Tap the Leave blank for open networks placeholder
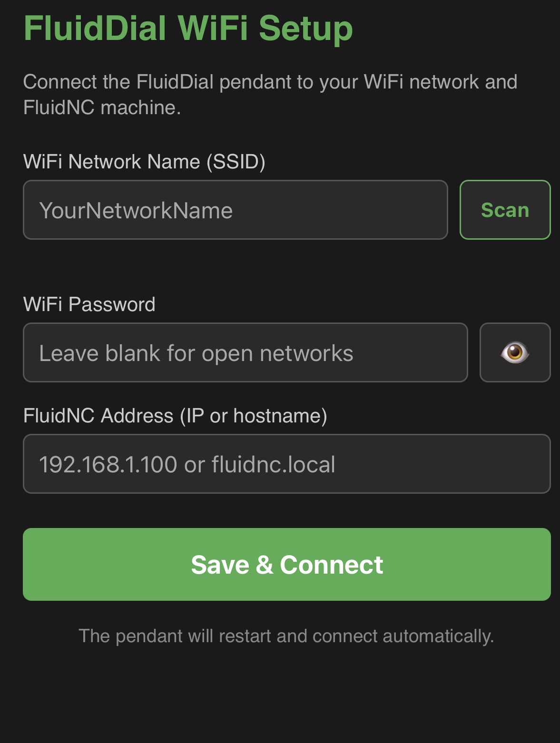This screenshot has height=743, width=560. (196, 353)
